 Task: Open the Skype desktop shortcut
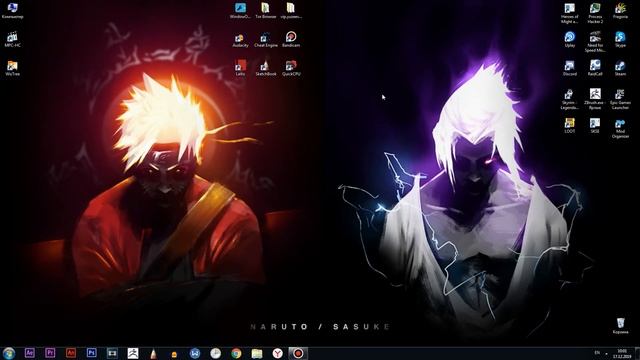(620, 40)
